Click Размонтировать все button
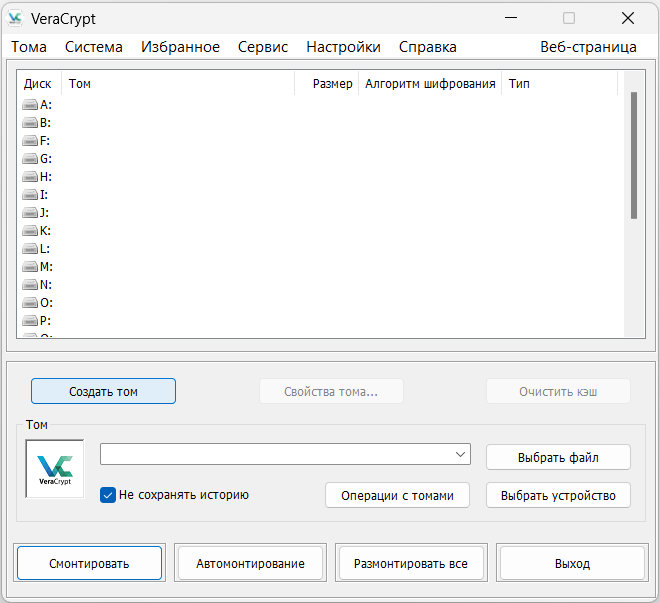This screenshot has width=660, height=603. (x=411, y=563)
